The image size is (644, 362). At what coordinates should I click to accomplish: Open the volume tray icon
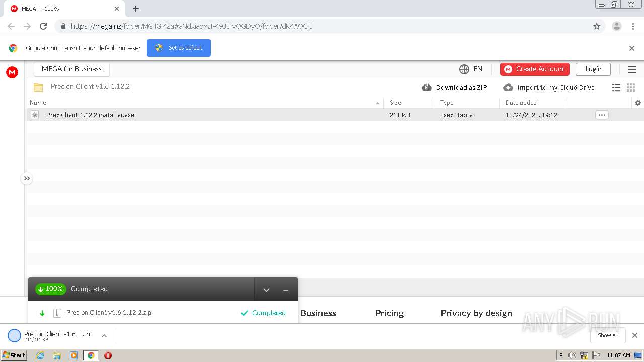[572, 355]
